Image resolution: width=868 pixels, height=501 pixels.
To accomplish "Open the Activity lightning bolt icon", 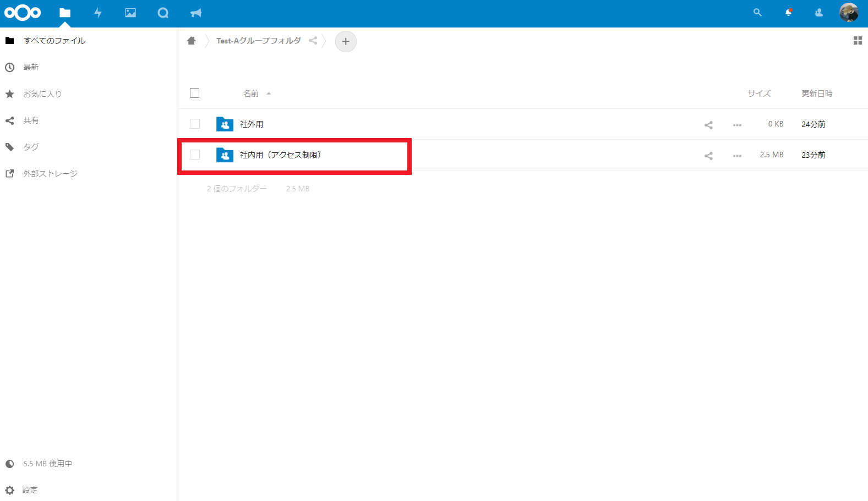I will (x=98, y=13).
